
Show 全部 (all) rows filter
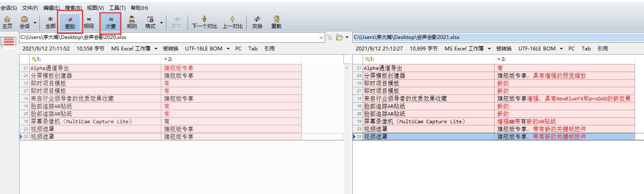tap(51, 22)
